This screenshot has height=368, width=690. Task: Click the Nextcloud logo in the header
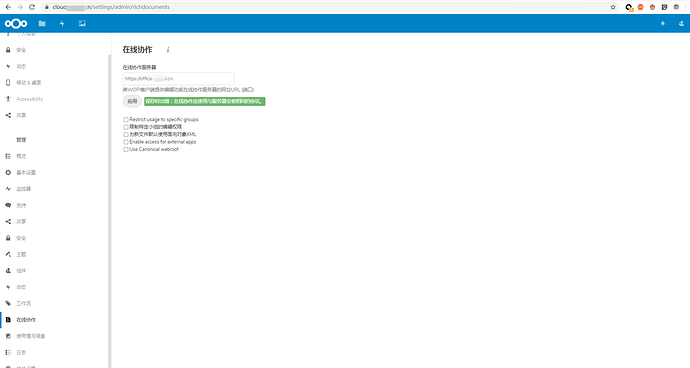[16, 23]
